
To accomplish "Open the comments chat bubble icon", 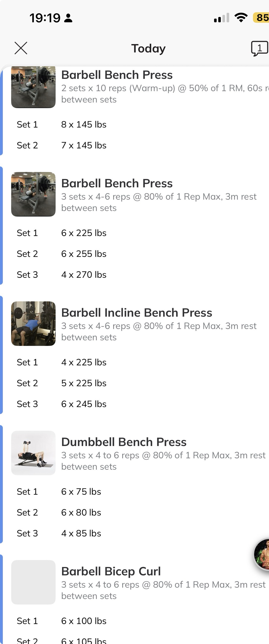I will tap(259, 49).
